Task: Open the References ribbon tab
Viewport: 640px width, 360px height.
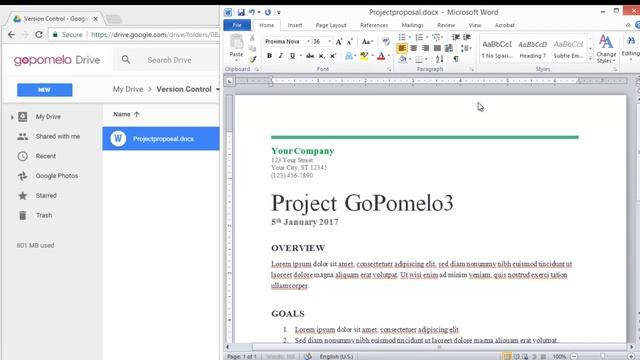Action: 374,25
